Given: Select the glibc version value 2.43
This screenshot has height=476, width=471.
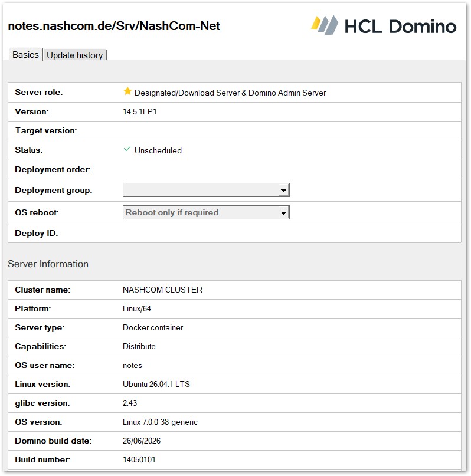Looking at the screenshot, I should [130, 403].
